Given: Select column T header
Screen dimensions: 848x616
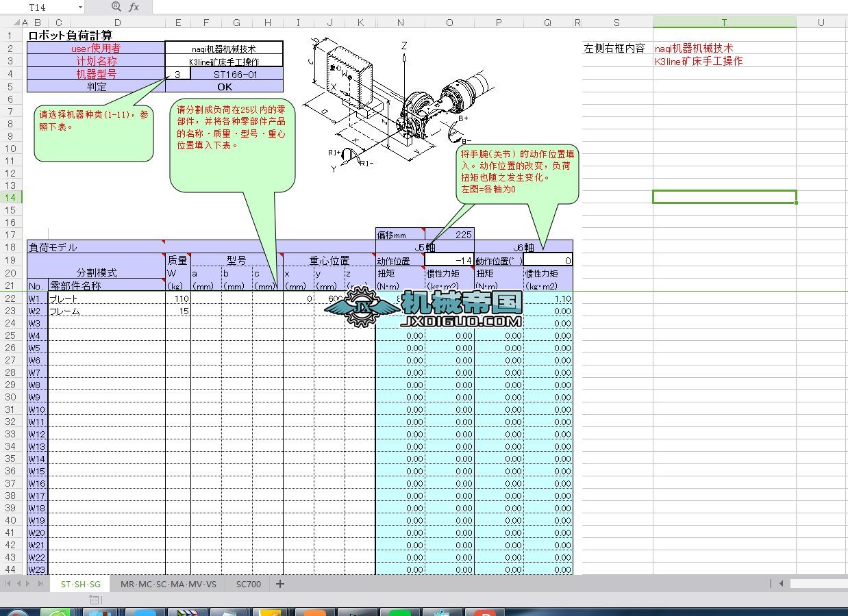Looking at the screenshot, I should [x=725, y=23].
